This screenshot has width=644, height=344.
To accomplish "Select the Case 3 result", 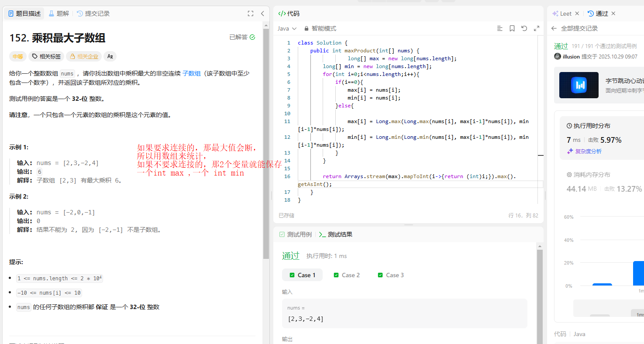I will (390, 275).
